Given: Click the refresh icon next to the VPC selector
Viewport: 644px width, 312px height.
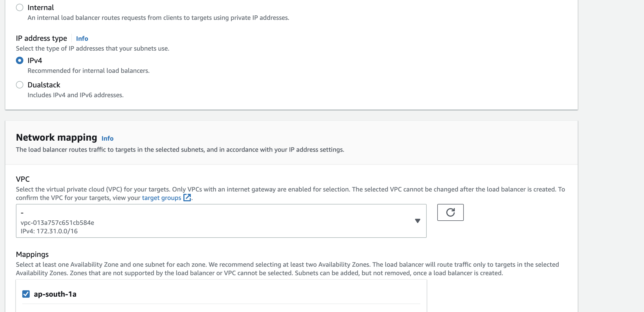Looking at the screenshot, I should 450,212.
